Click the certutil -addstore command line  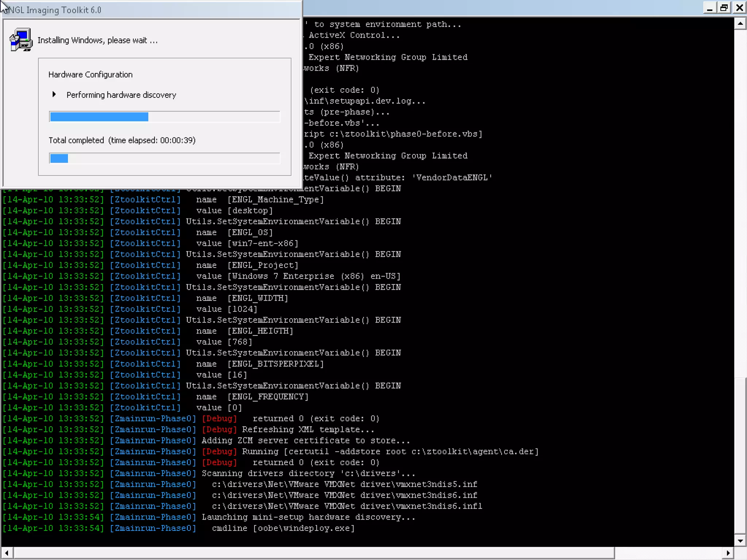tap(390, 451)
